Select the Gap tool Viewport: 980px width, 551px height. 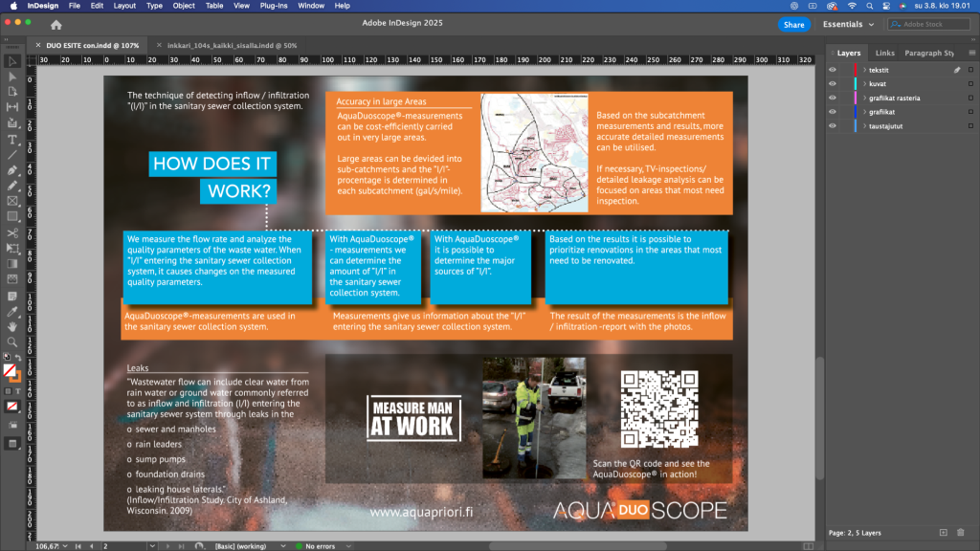[11, 107]
